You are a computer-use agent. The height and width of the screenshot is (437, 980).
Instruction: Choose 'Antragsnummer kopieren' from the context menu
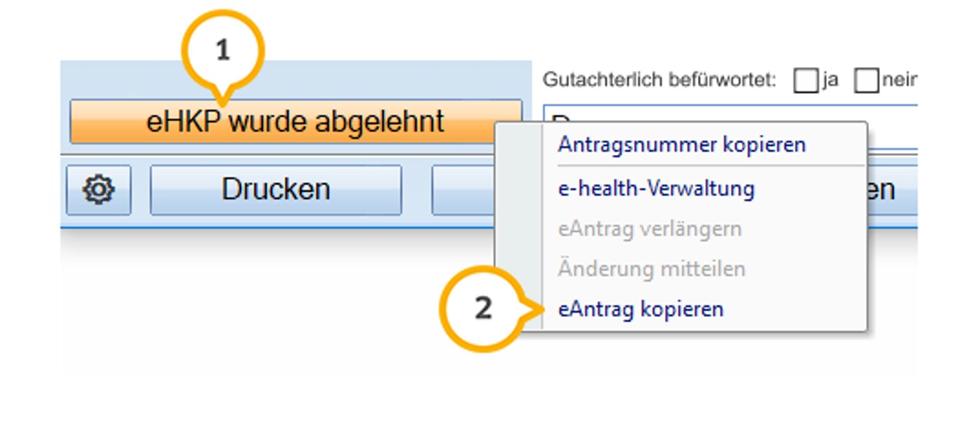click(681, 144)
